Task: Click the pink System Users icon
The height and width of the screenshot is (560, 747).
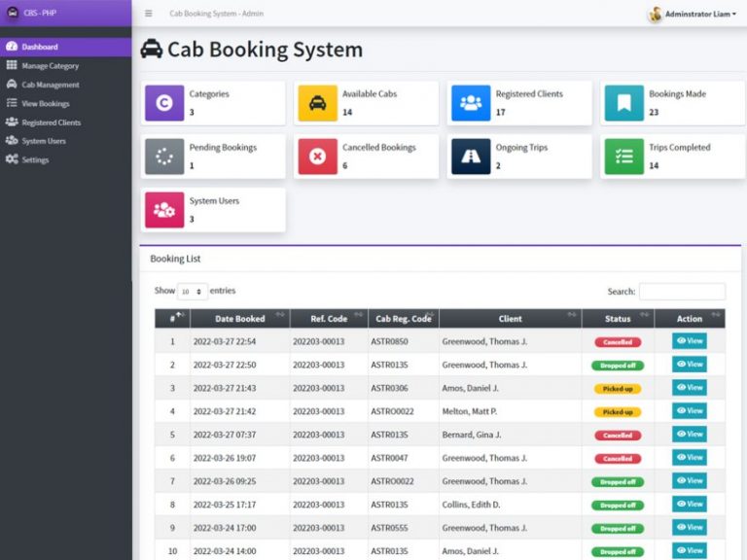Action: coord(164,210)
